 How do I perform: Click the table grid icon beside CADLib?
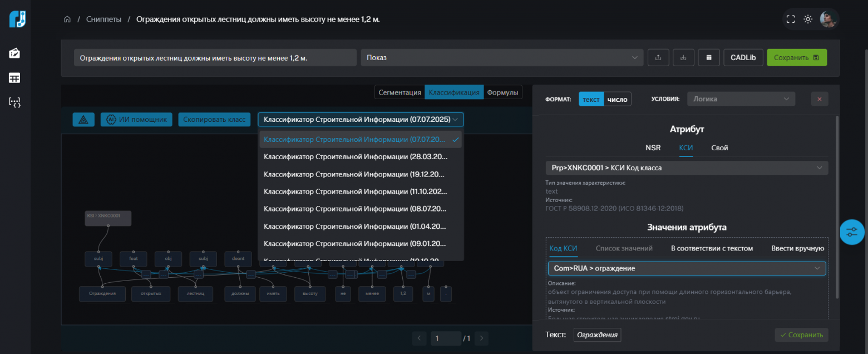tap(709, 57)
